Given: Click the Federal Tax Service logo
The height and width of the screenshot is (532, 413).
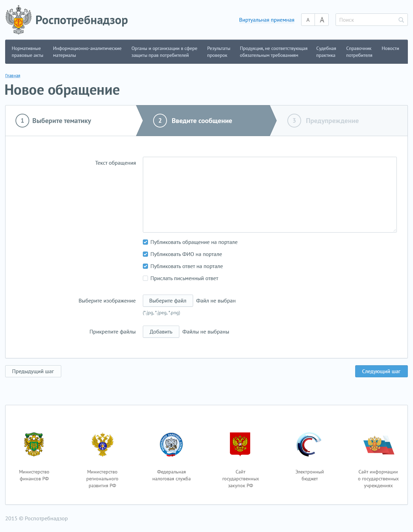Looking at the screenshot, I should [171, 444].
